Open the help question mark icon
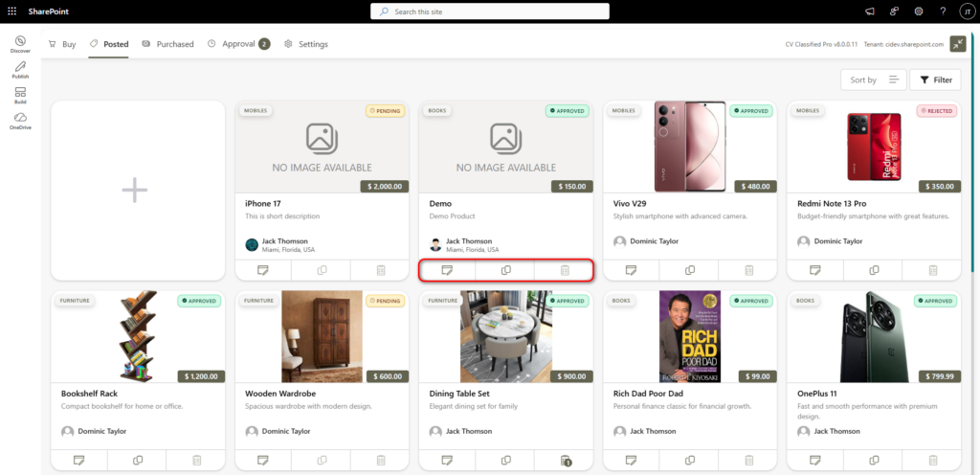980x475 pixels. tap(943, 11)
